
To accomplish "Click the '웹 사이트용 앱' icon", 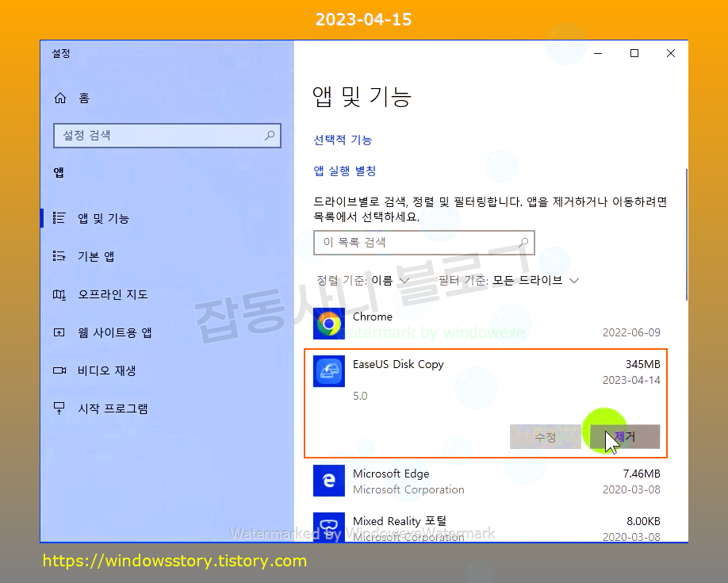I will point(59,332).
